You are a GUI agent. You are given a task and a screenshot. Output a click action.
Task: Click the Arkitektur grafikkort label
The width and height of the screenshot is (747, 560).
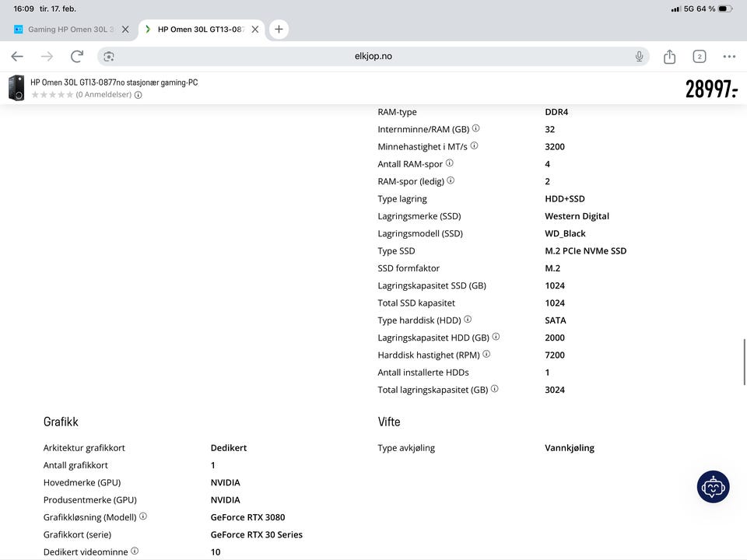tap(84, 448)
